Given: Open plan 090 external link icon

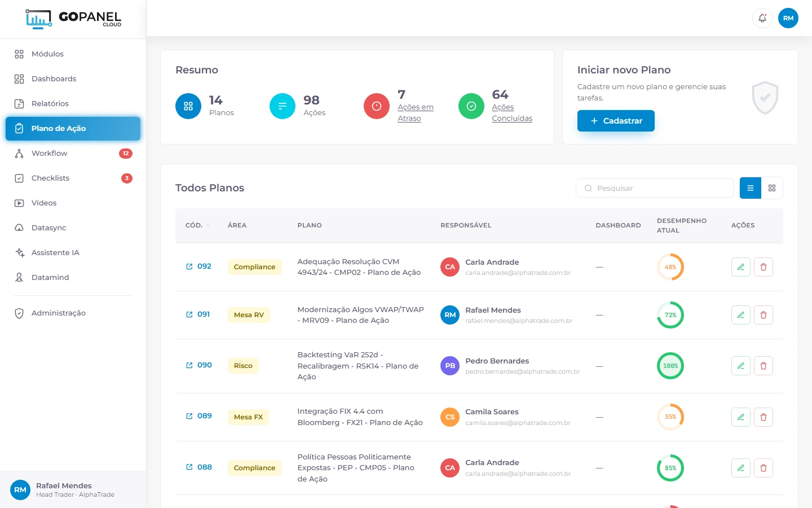Looking at the screenshot, I should click(x=189, y=365).
